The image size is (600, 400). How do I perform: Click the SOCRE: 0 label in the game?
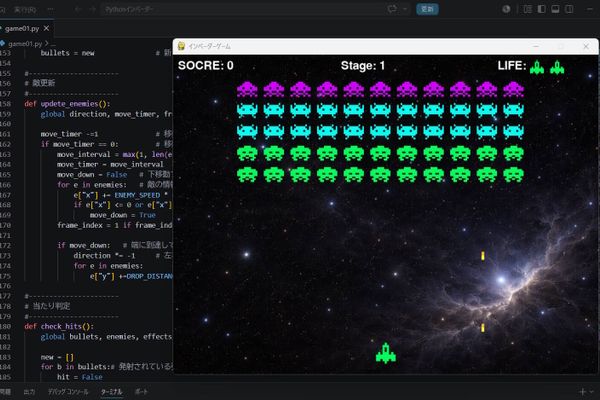click(x=206, y=65)
